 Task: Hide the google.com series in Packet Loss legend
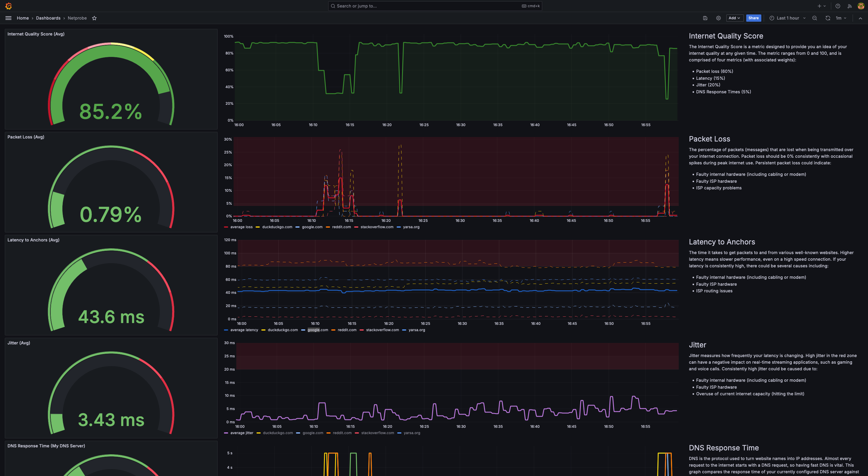tap(312, 227)
